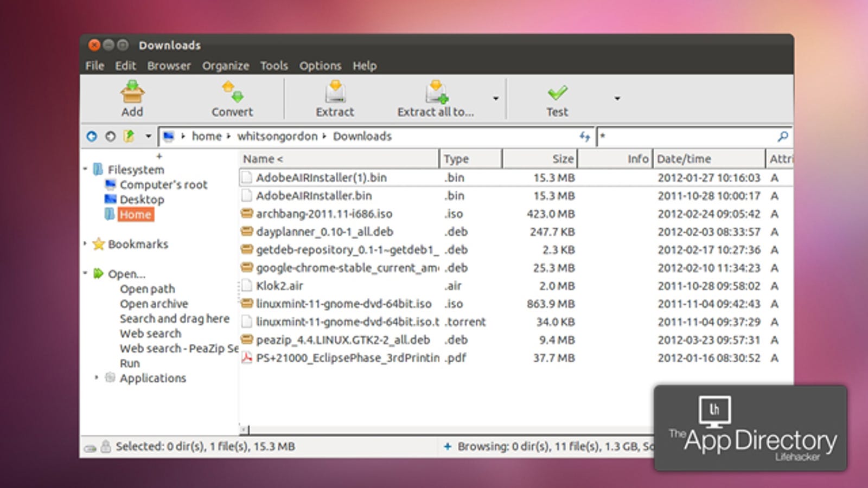Click the peazip deb package icon

pyautogui.click(x=247, y=339)
